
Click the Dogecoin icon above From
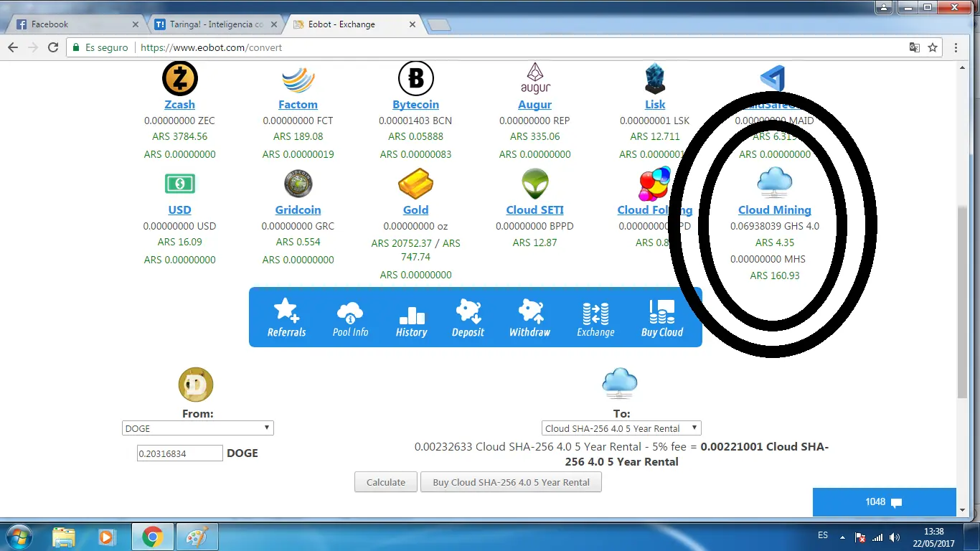pos(196,385)
